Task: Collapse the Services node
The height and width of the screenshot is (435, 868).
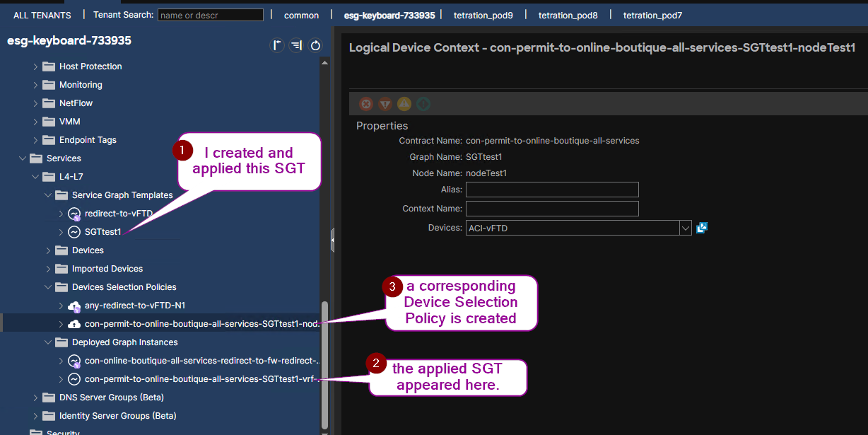Action: pos(23,158)
